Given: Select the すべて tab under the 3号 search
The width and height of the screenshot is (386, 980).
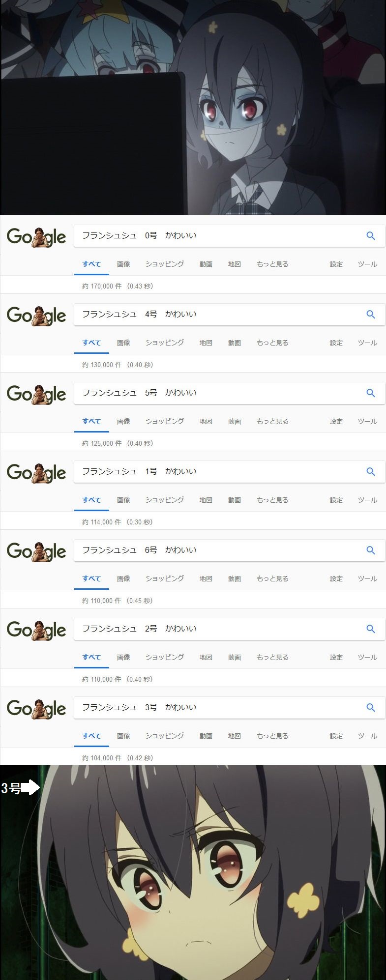Looking at the screenshot, I should (x=91, y=736).
